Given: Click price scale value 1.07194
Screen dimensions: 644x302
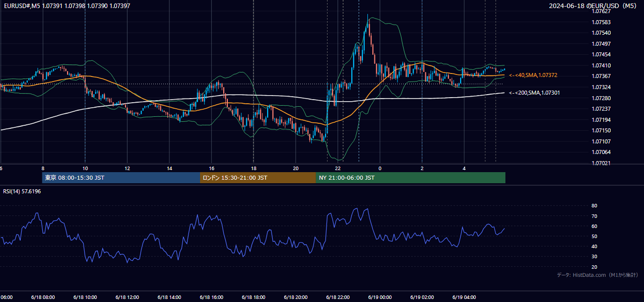Looking at the screenshot, I should tap(601, 120).
